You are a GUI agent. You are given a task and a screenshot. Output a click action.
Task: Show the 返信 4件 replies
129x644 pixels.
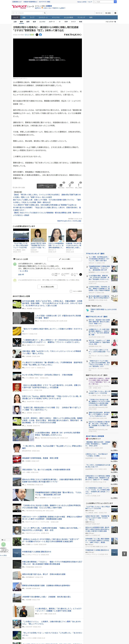point(21,274)
